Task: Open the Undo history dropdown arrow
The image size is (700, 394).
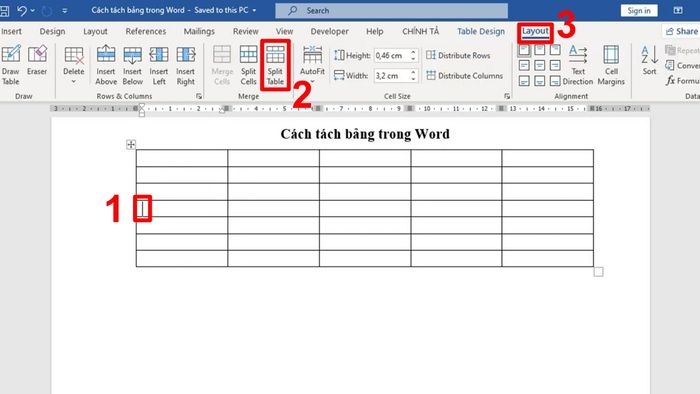Action: (33, 10)
